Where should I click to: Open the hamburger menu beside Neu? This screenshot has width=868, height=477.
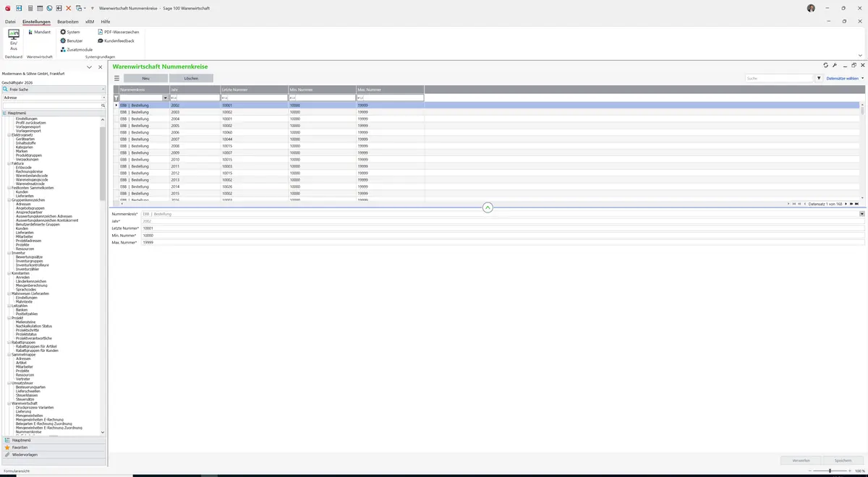click(x=116, y=78)
